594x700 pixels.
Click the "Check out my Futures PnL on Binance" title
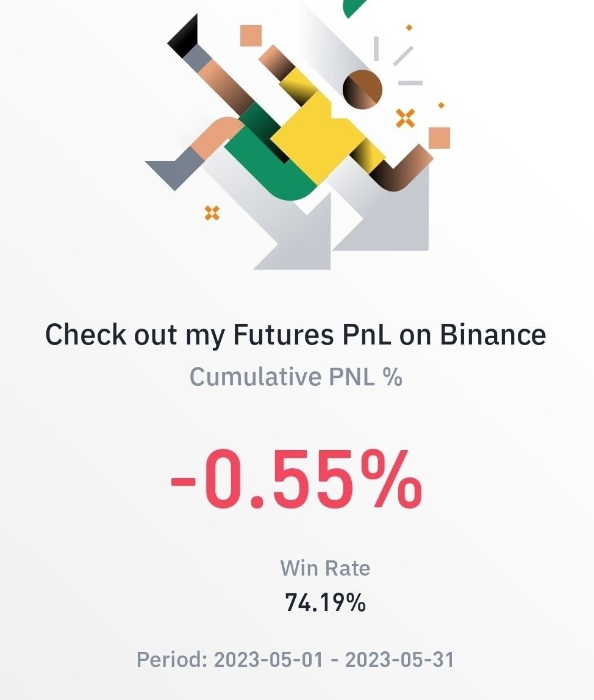[x=296, y=335]
